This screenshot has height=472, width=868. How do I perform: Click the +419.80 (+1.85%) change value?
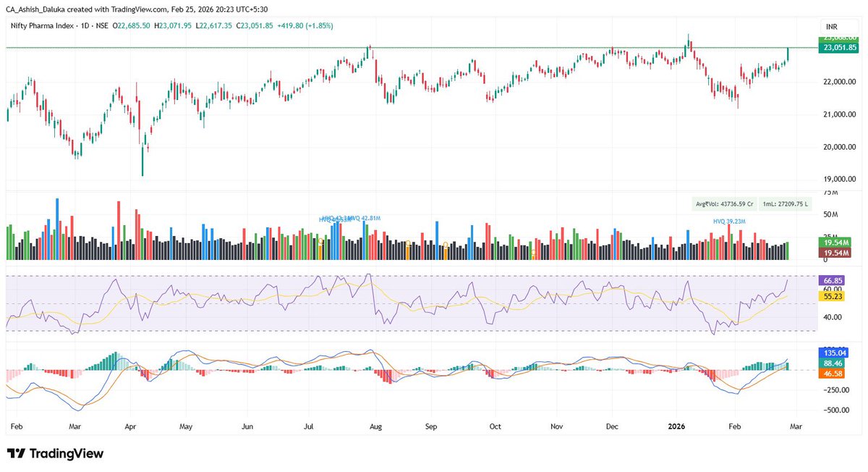click(307, 25)
